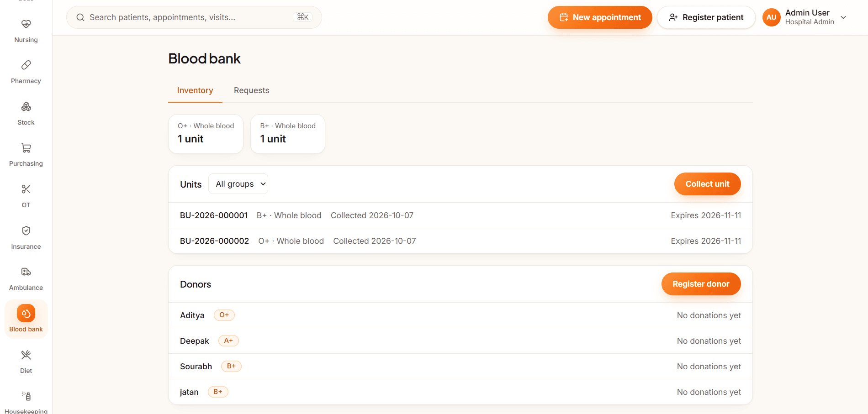
Task: Click the ⌘K shortcut hint in search
Action: (302, 17)
